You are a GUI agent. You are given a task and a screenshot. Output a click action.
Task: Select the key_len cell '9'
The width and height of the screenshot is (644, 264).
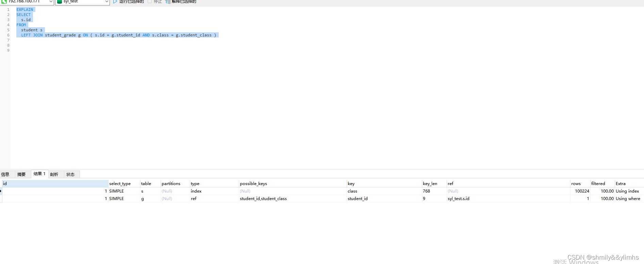click(x=434, y=199)
